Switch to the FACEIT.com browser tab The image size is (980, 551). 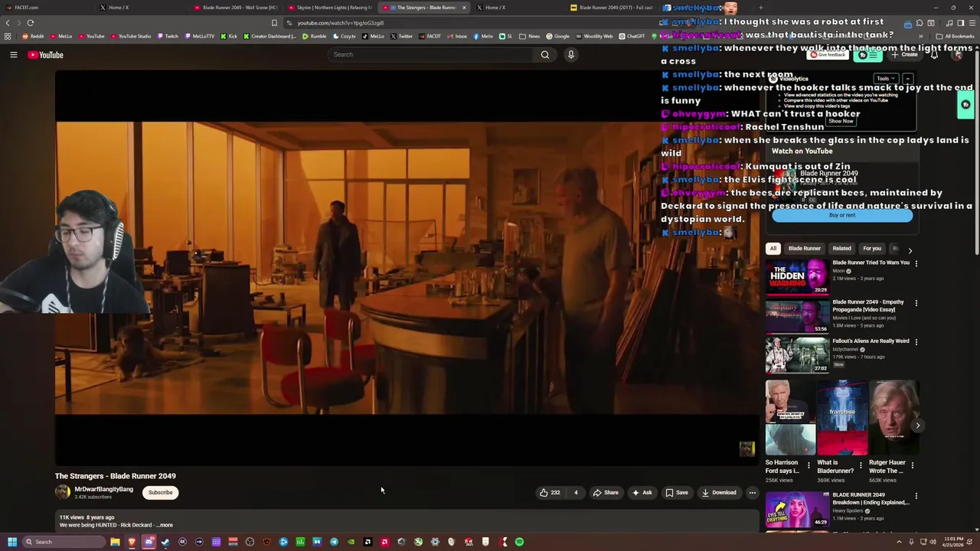click(47, 8)
